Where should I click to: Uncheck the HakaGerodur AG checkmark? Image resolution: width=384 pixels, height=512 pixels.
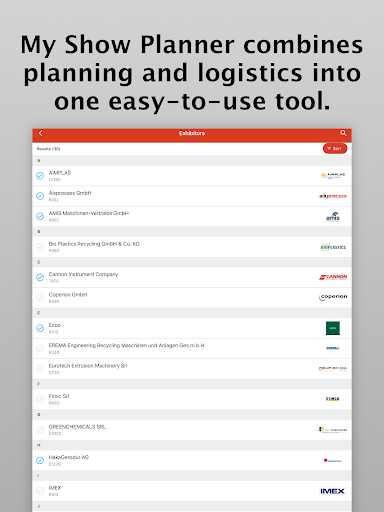pyautogui.click(x=40, y=460)
